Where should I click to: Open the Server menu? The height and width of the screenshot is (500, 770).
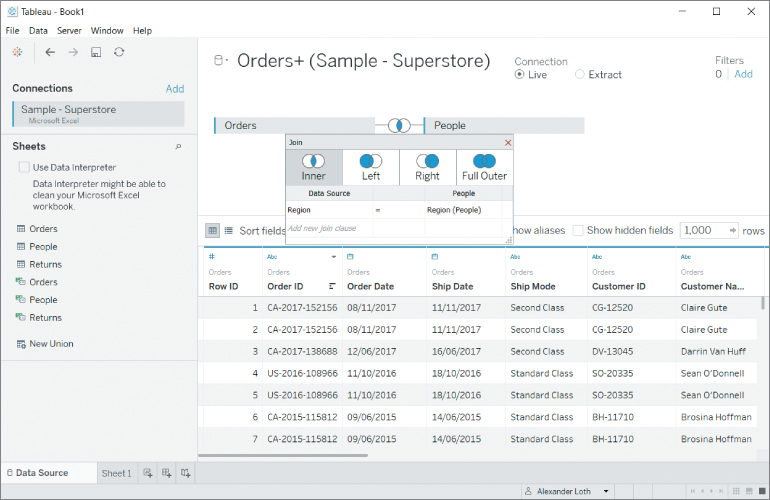69,30
